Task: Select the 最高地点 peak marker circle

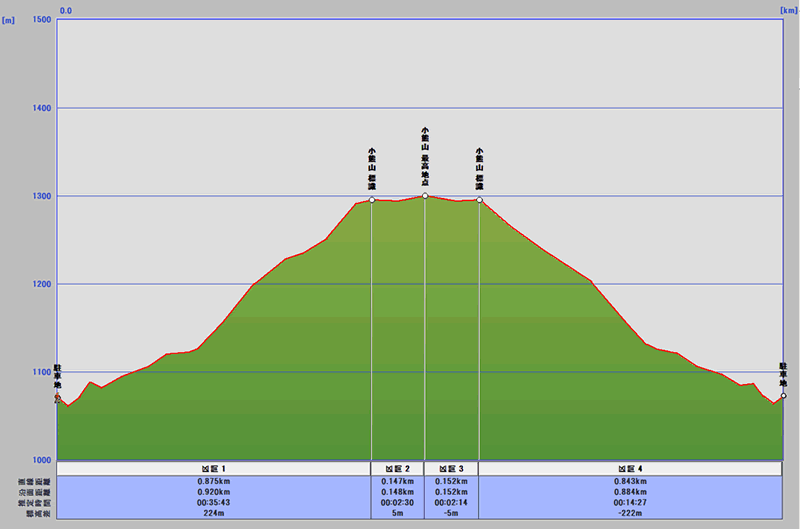Action: 425,196
